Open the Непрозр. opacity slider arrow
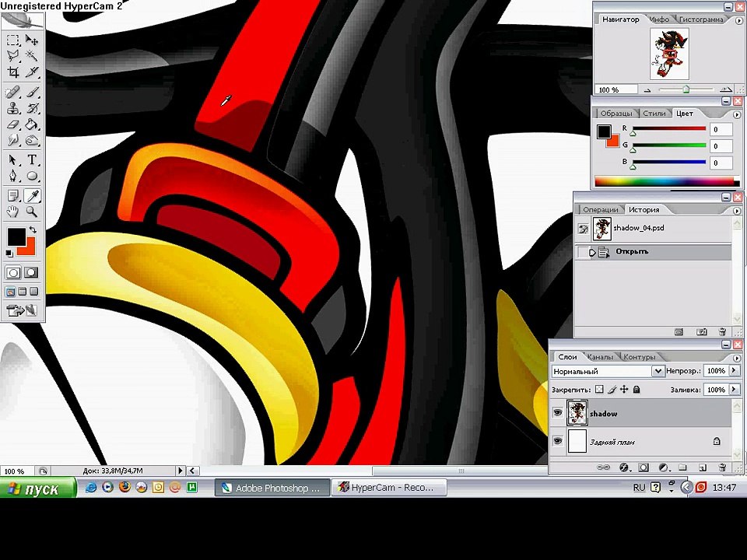The height and width of the screenshot is (560, 747). 734,370
